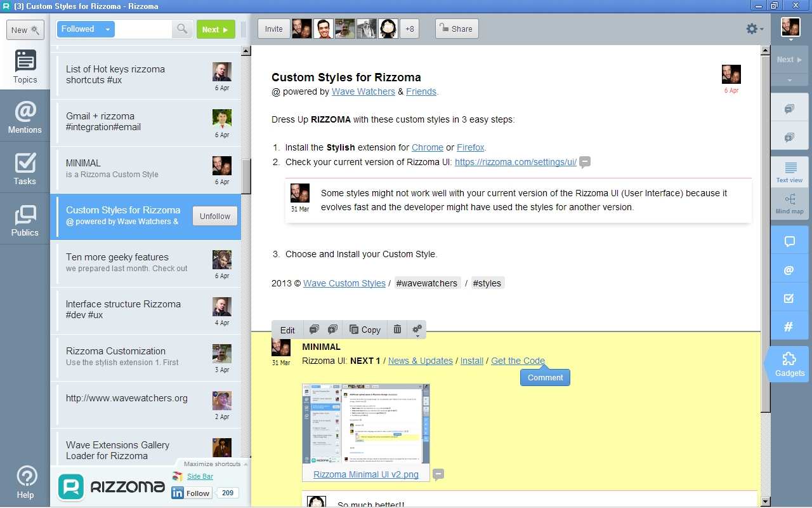
Task: Open blip options gear menu
Action: 417,330
